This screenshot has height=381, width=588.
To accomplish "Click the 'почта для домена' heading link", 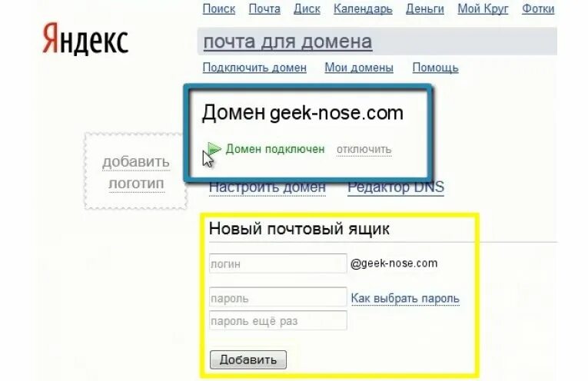I will [287, 41].
